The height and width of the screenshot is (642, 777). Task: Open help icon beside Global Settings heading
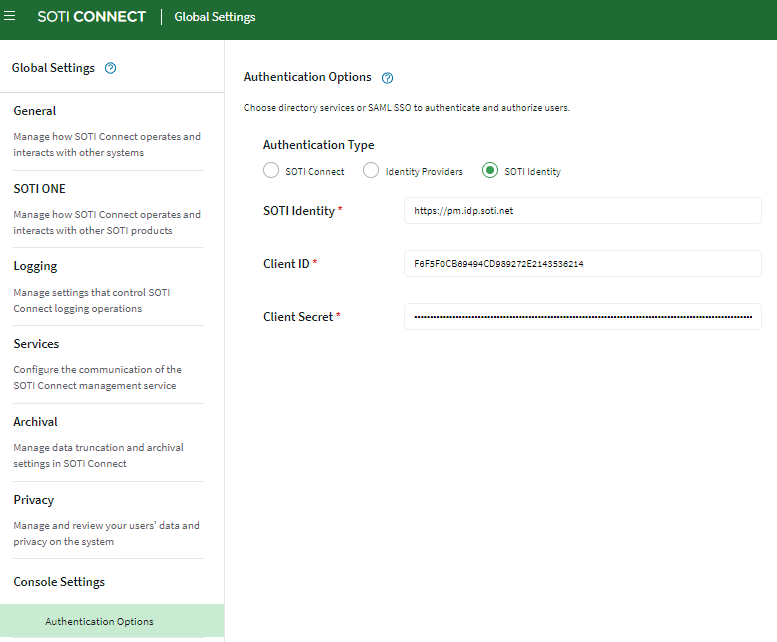(x=111, y=68)
